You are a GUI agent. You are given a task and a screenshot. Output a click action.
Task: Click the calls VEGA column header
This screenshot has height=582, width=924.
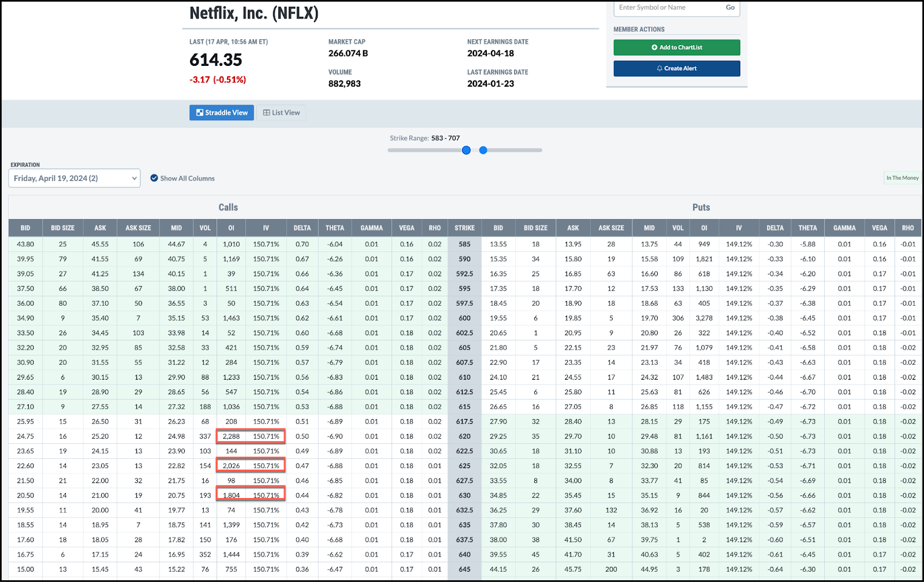click(x=407, y=228)
